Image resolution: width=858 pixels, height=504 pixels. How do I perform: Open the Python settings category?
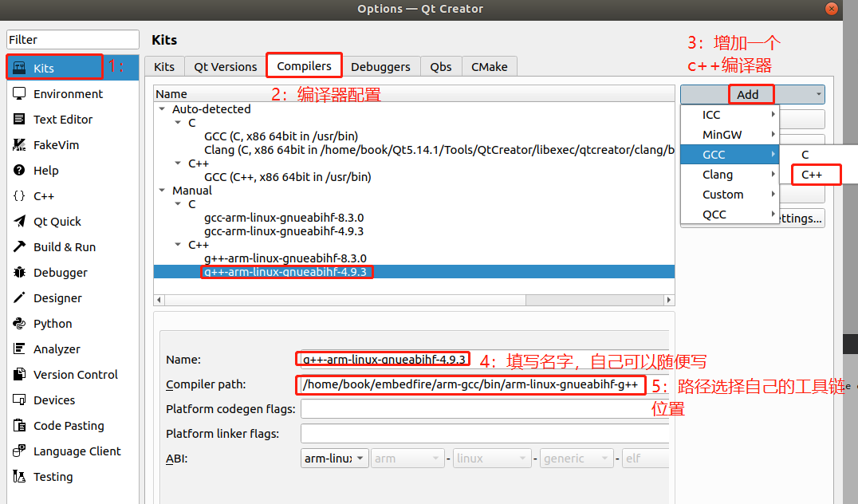(73, 324)
